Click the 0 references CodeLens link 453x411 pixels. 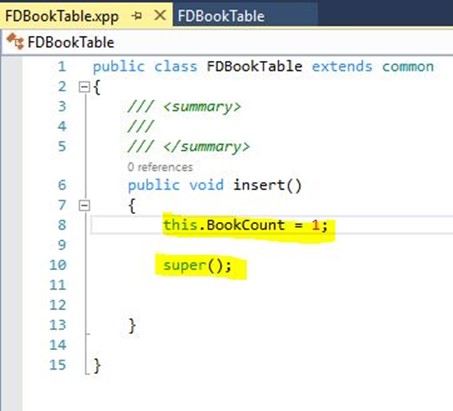[160, 167]
